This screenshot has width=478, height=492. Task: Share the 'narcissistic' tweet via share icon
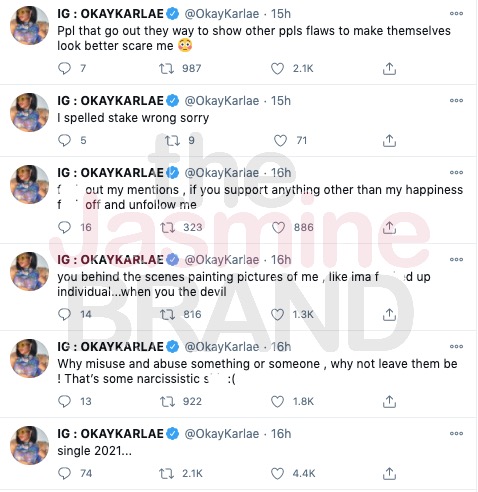coord(389,401)
